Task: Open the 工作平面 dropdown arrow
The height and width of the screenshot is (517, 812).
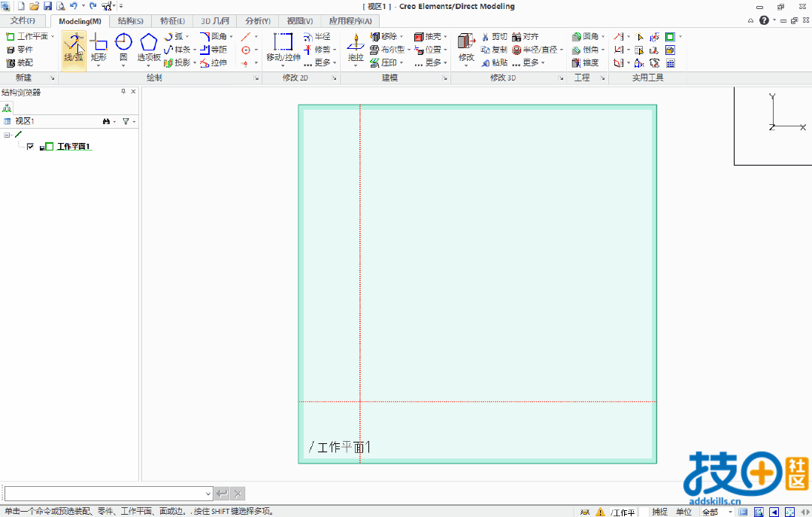Action: (x=53, y=36)
